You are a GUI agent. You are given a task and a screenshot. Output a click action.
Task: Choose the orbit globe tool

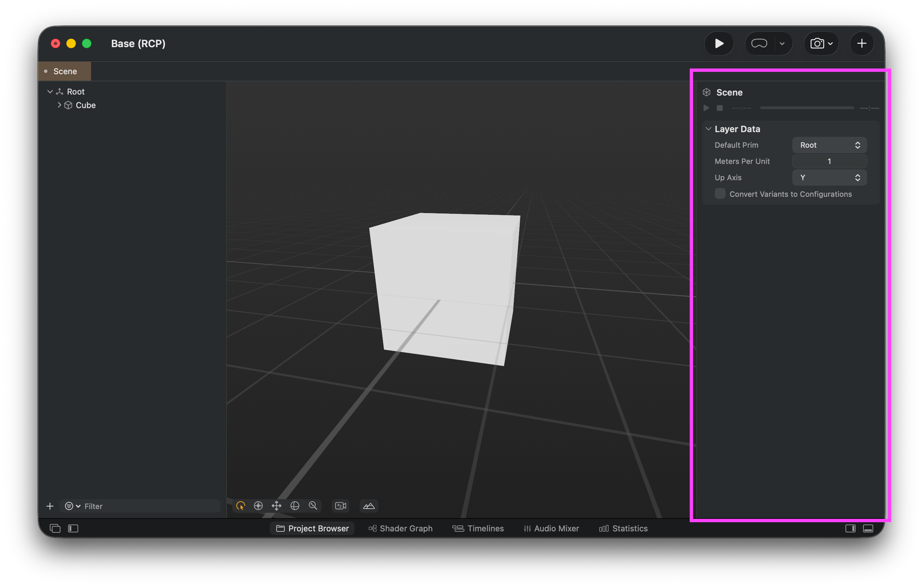(295, 506)
